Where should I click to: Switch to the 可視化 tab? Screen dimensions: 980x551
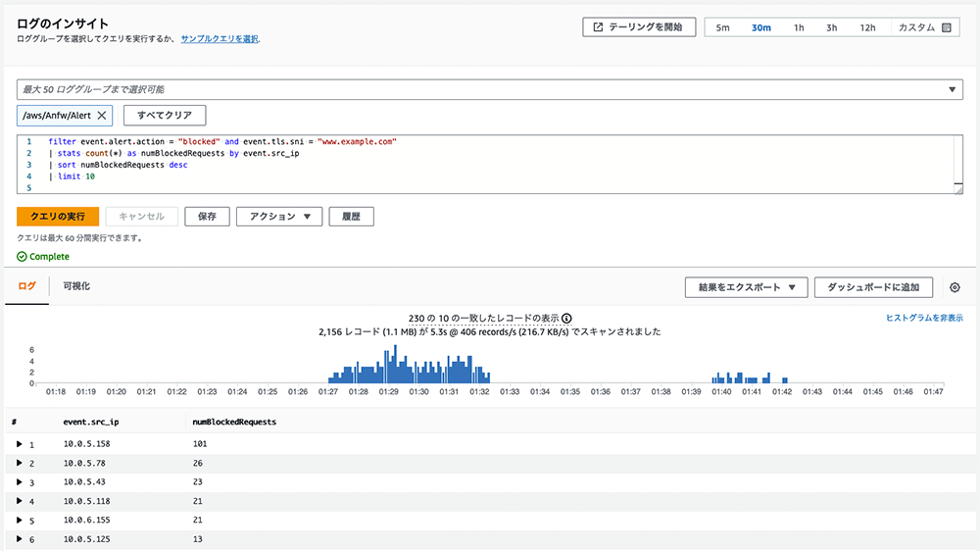tap(76, 286)
